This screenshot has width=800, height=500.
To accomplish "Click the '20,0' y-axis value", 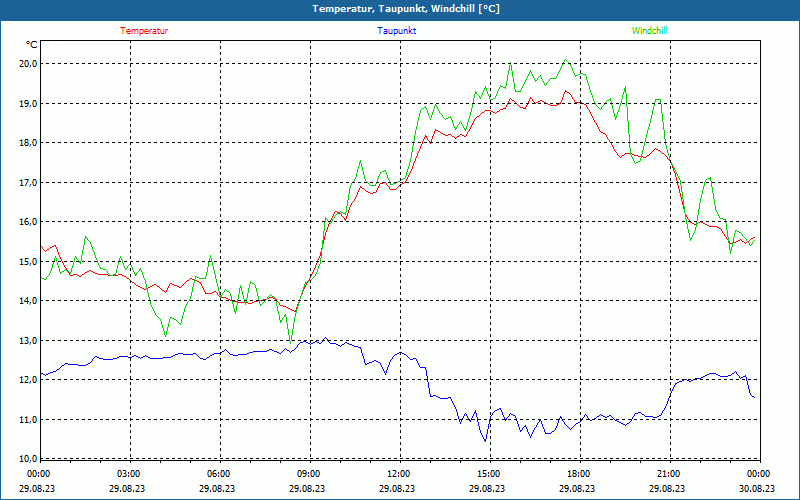I will (x=29, y=64).
